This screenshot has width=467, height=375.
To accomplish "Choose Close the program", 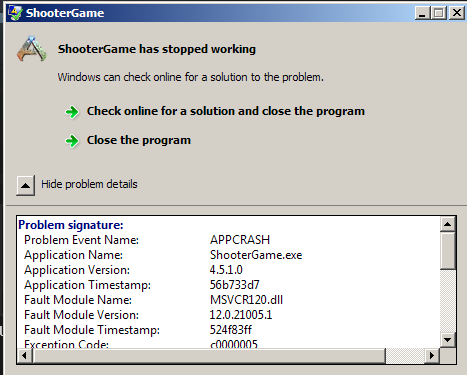I will (139, 140).
